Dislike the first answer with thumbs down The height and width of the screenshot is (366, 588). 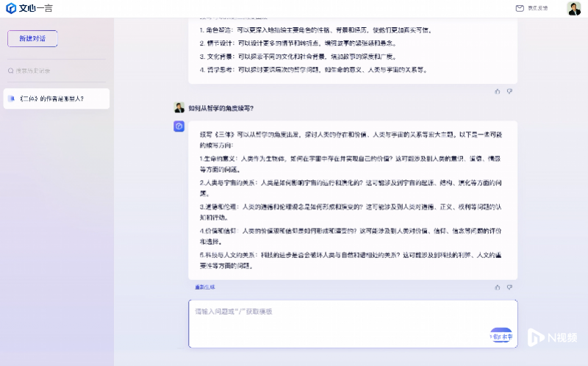coord(509,91)
